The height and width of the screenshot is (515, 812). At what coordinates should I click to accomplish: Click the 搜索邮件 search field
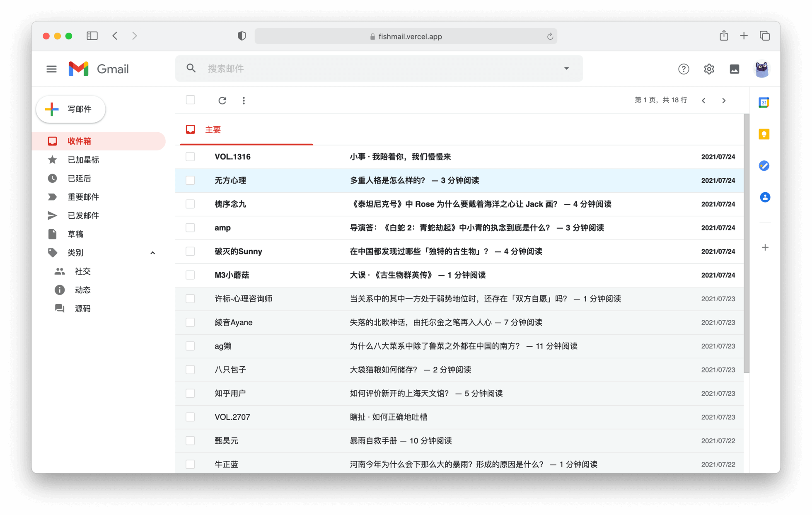(373, 68)
